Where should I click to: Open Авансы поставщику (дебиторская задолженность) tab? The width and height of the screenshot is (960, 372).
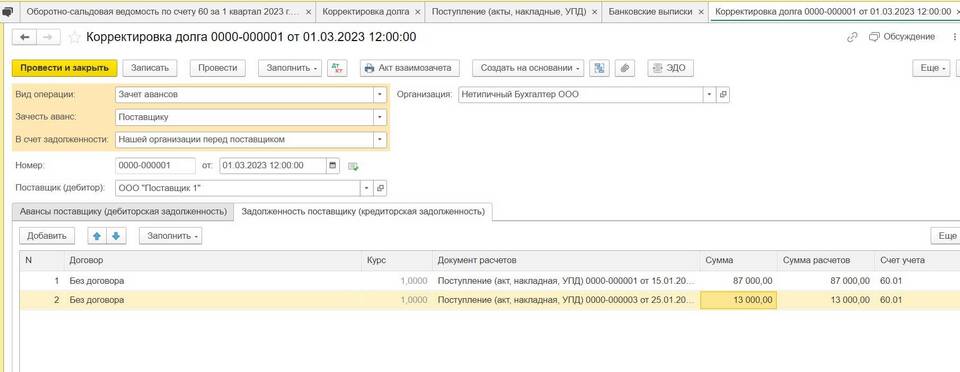pos(124,212)
